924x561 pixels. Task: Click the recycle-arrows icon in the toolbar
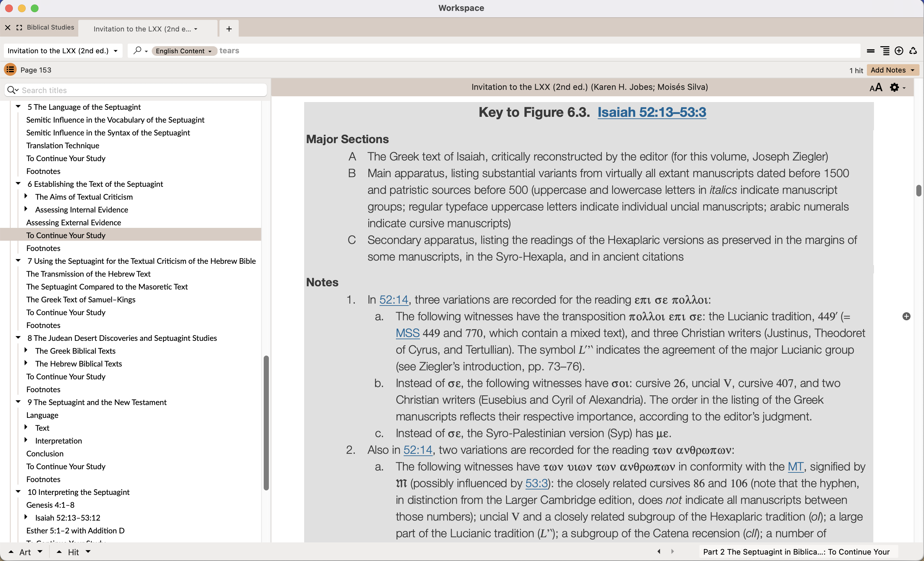(x=913, y=51)
